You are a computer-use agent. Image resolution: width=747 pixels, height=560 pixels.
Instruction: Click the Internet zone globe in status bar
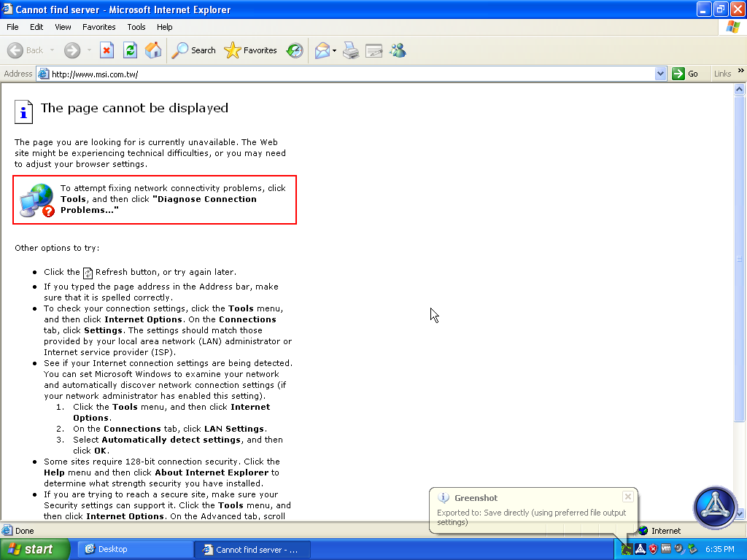[x=643, y=531]
